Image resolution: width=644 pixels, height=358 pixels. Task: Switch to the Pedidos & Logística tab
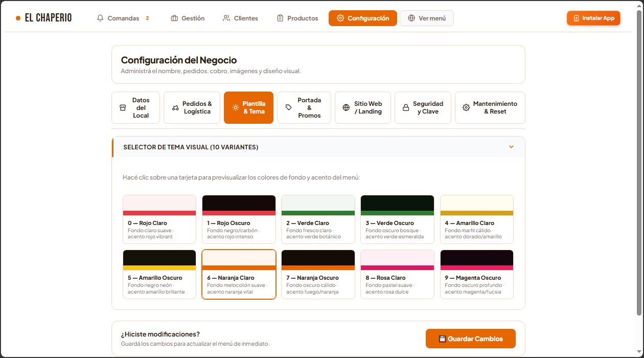(192, 107)
